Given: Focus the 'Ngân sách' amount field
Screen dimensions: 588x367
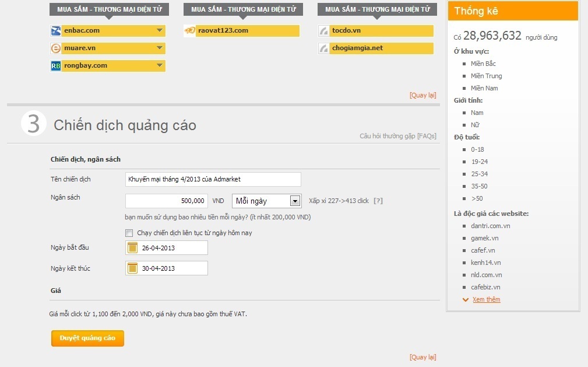Looking at the screenshot, I should click(167, 201).
